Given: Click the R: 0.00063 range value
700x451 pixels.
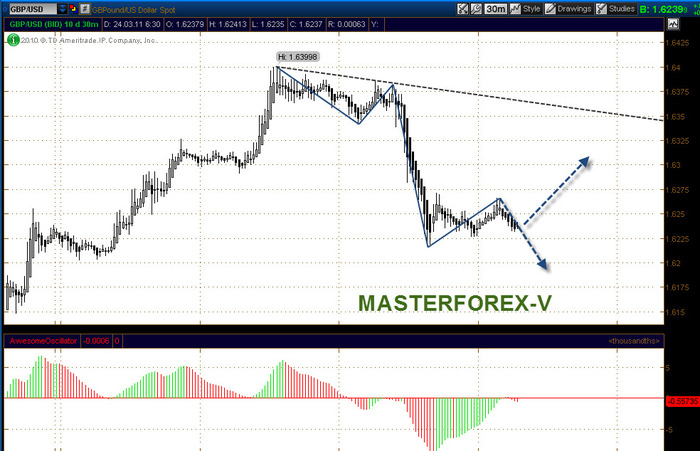Looking at the screenshot, I should pos(347,24).
